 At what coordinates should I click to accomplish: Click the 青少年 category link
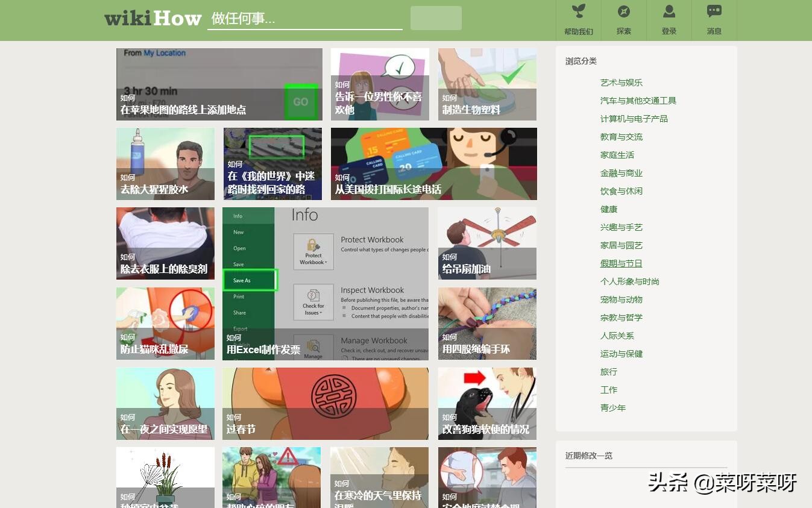613,408
